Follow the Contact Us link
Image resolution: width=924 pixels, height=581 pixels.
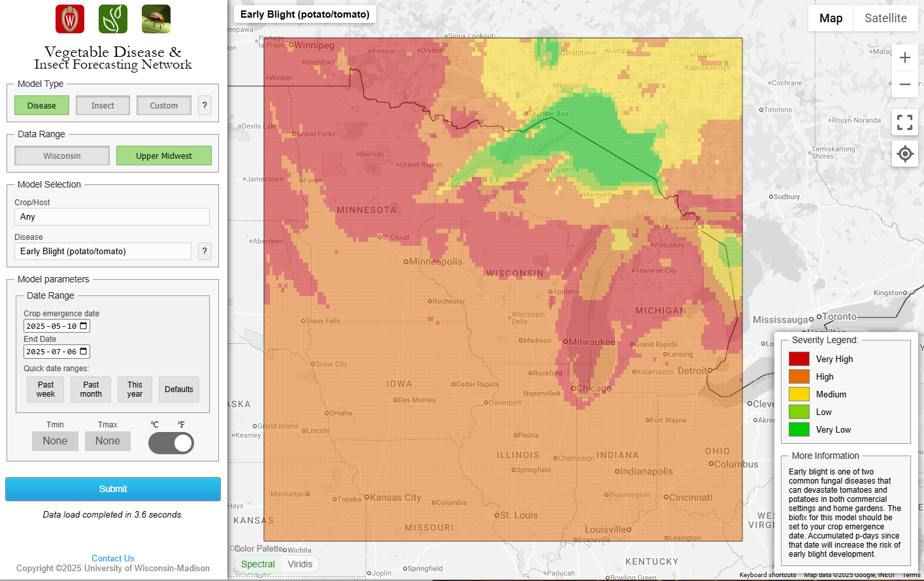(113, 558)
